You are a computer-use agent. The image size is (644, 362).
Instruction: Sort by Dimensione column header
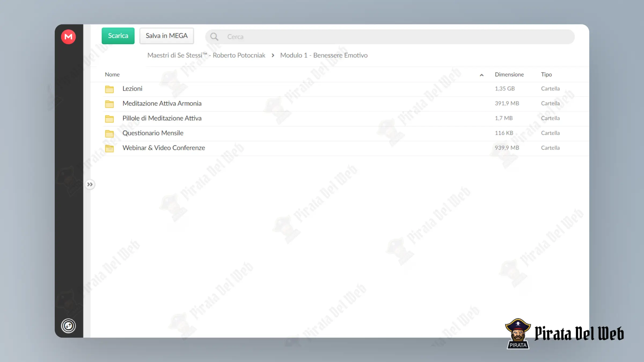(509, 75)
